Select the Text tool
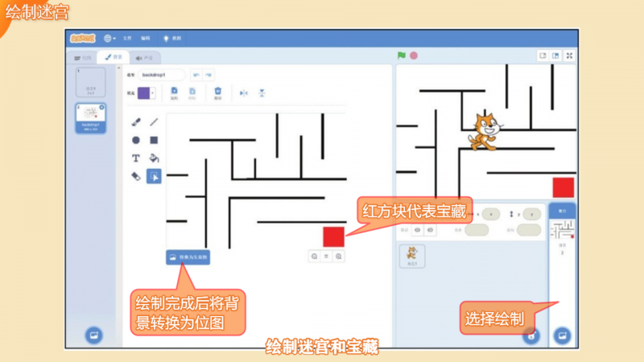The image size is (644, 362). (x=136, y=158)
